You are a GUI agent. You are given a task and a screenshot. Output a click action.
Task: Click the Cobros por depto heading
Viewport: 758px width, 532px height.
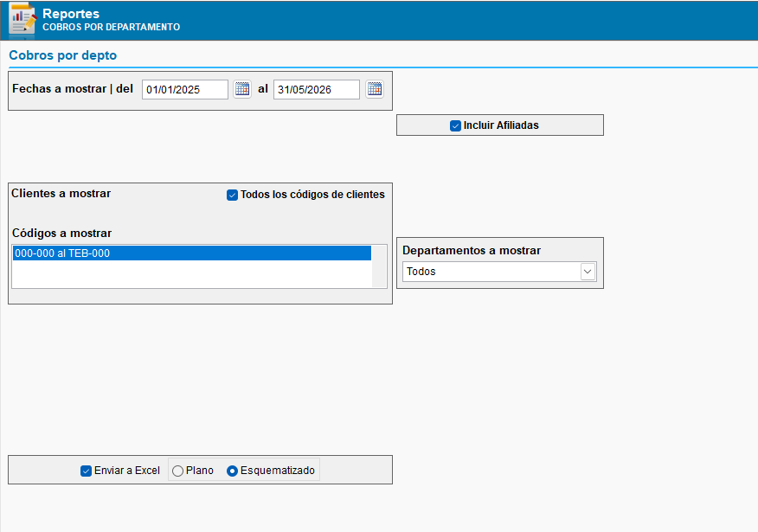click(63, 55)
